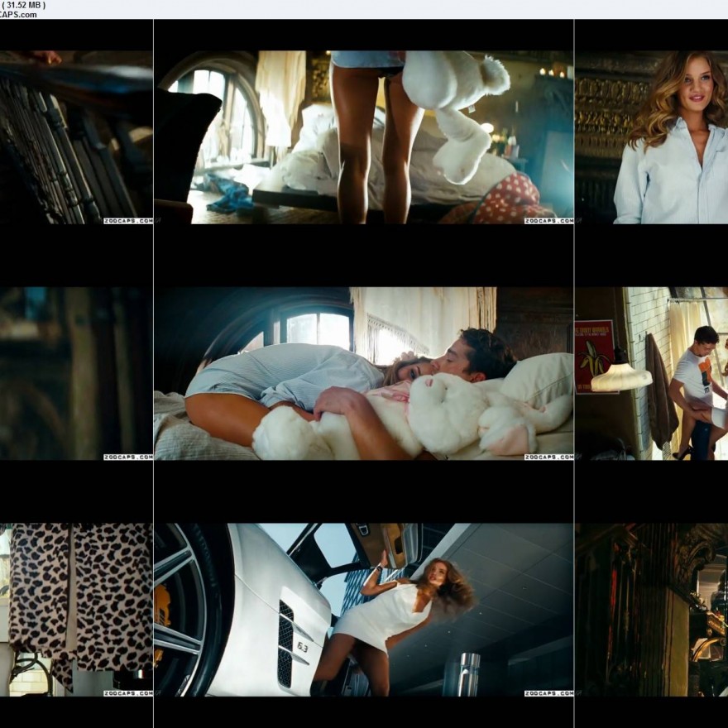The height and width of the screenshot is (728, 728).
Task: Open the staircase railing thumbnail
Action: tap(76, 136)
